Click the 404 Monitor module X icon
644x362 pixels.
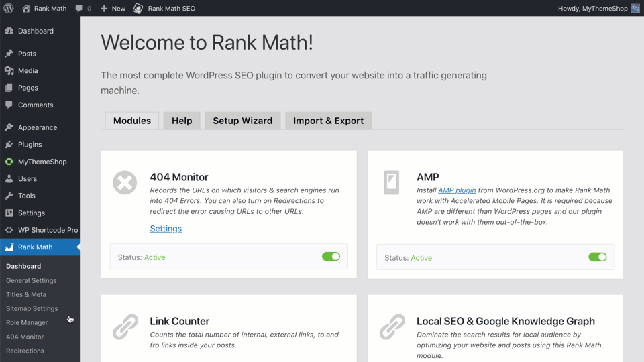[125, 183]
